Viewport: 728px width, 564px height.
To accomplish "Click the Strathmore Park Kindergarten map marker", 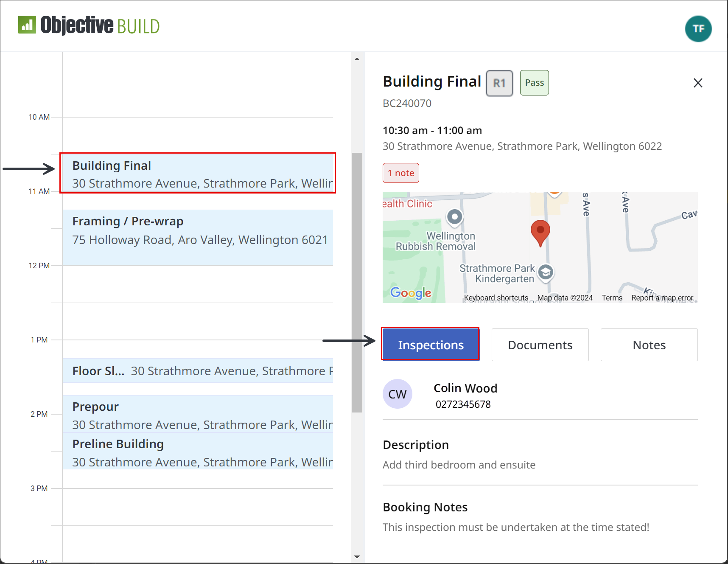I will tap(546, 272).
